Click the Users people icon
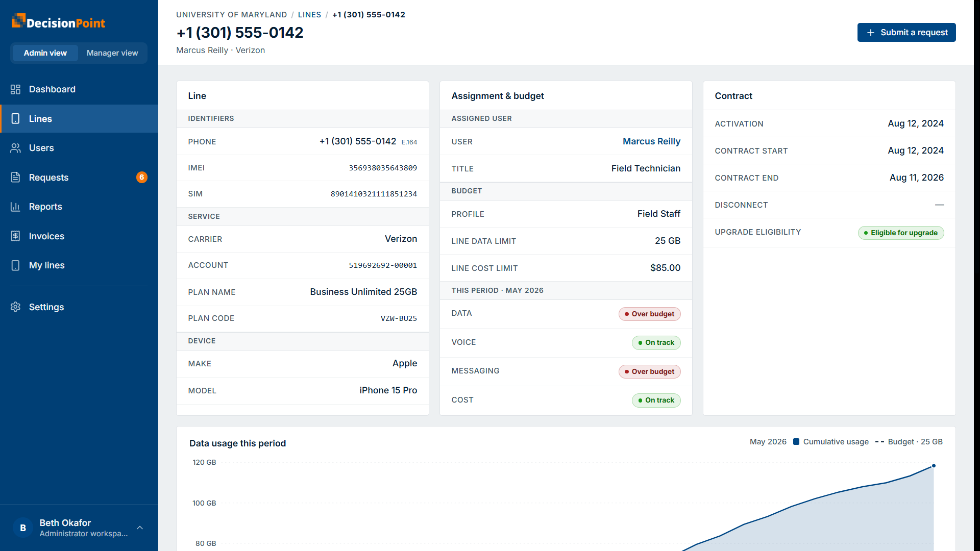 pyautogui.click(x=15, y=148)
